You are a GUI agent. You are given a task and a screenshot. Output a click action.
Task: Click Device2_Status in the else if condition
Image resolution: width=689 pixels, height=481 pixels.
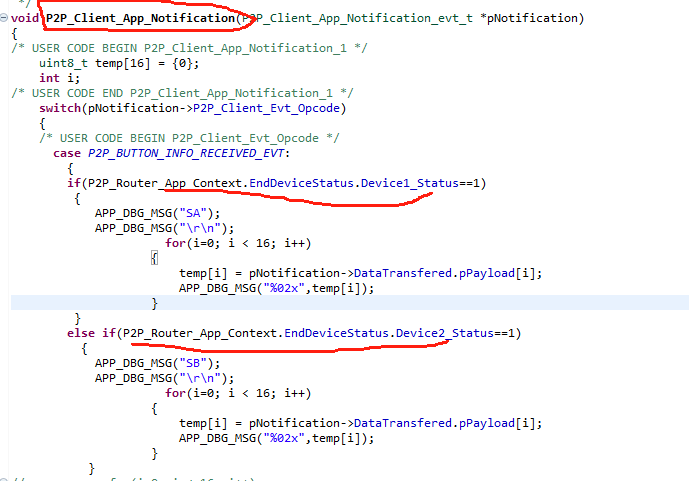[x=445, y=333]
